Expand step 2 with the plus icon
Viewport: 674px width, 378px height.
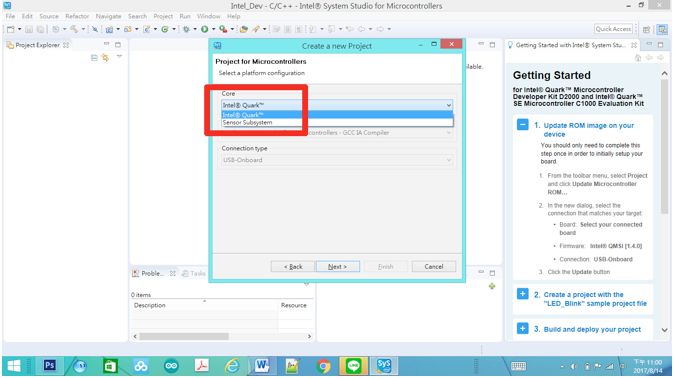pos(523,294)
